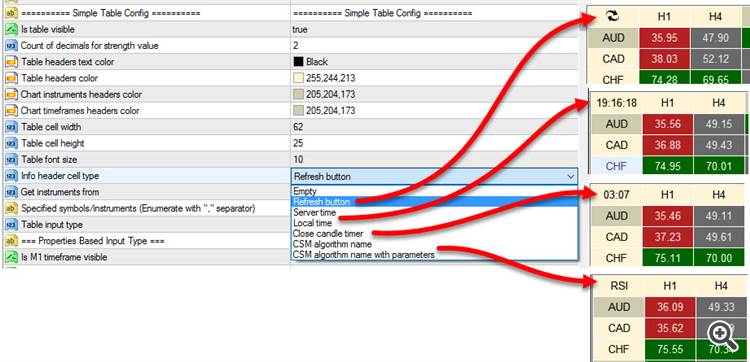Click the icon beside 'Count of decimals for strength value'
Screen dimensions: 750x362
(11, 46)
